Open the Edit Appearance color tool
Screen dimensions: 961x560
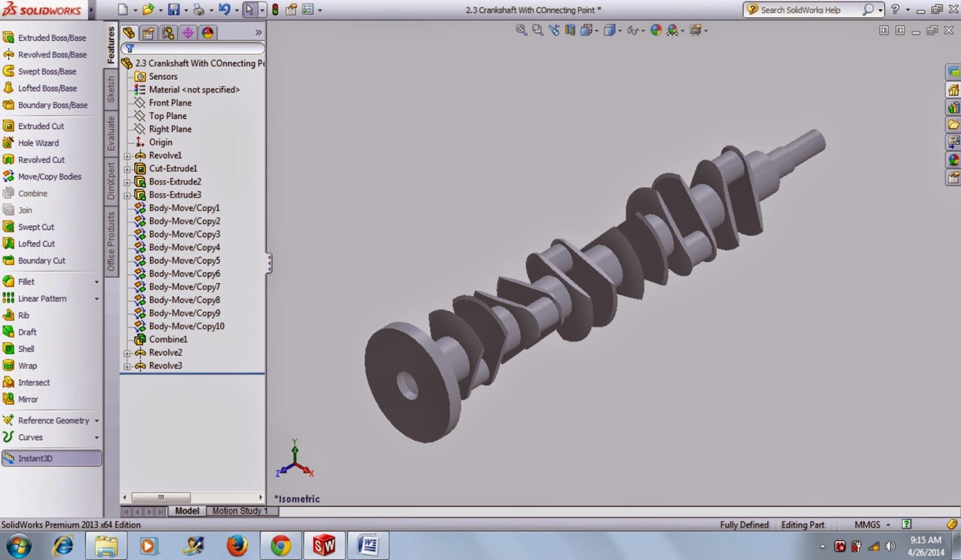tap(655, 30)
